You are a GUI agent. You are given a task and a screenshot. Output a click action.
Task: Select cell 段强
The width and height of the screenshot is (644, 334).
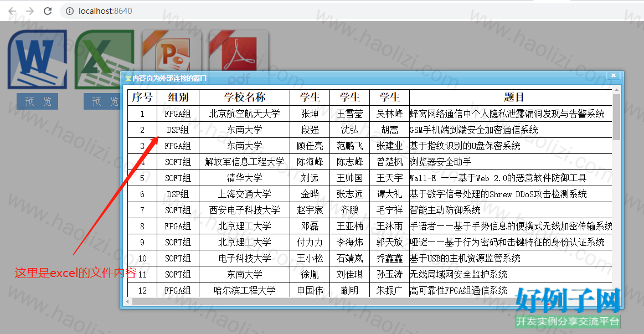point(310,130)
